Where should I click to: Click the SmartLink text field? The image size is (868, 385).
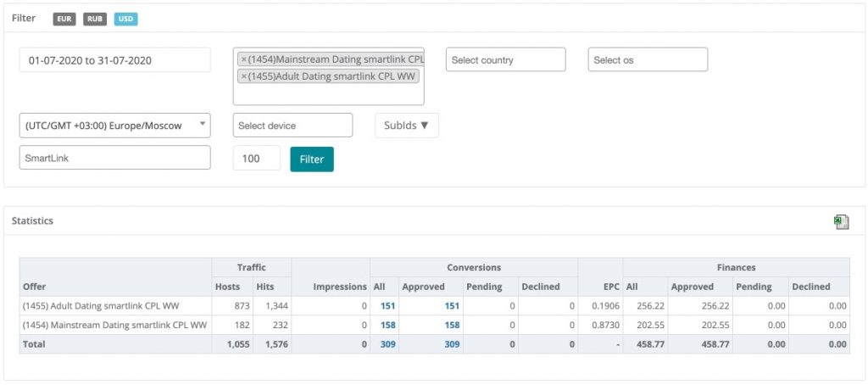tap(114, 158)
